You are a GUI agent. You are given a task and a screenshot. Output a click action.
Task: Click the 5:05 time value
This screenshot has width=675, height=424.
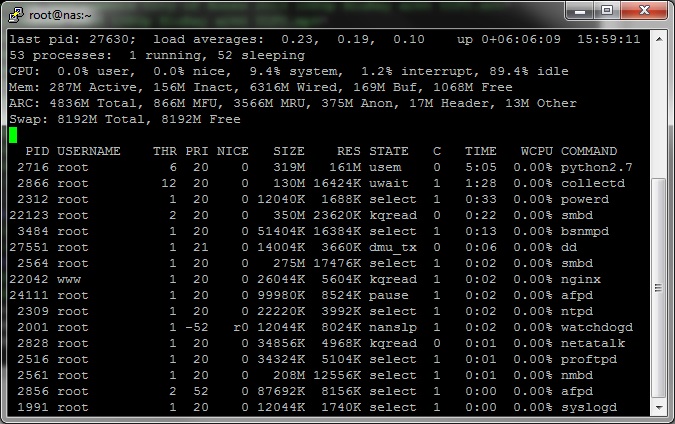coord(480,167)
